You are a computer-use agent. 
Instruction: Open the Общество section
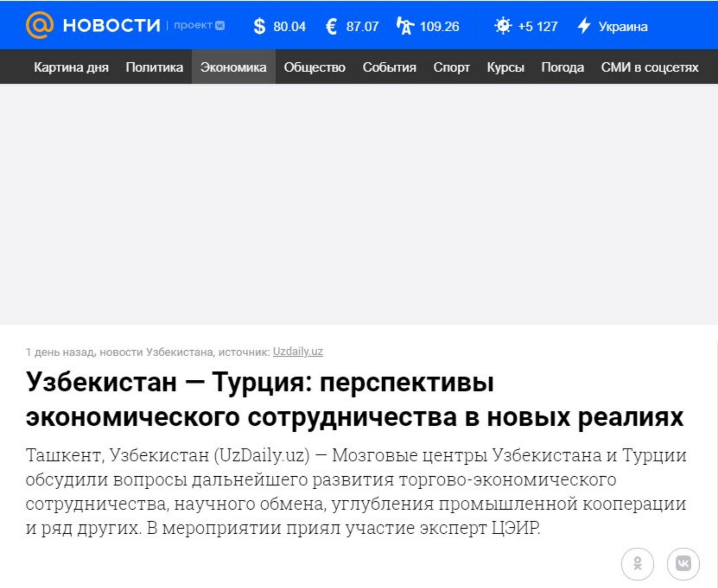point(314,67)
